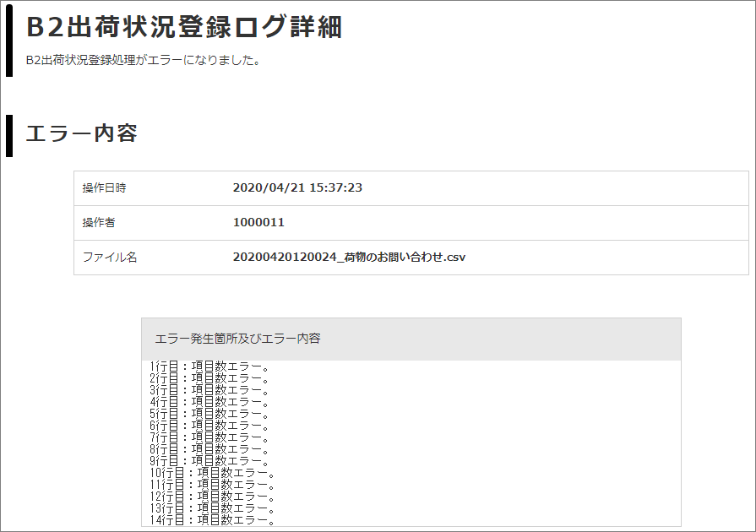Select the timestamp 2020/04/21 15:37:23
Image resolution: width=756 pixels, height=532 pixels.
tap(297, 187)
